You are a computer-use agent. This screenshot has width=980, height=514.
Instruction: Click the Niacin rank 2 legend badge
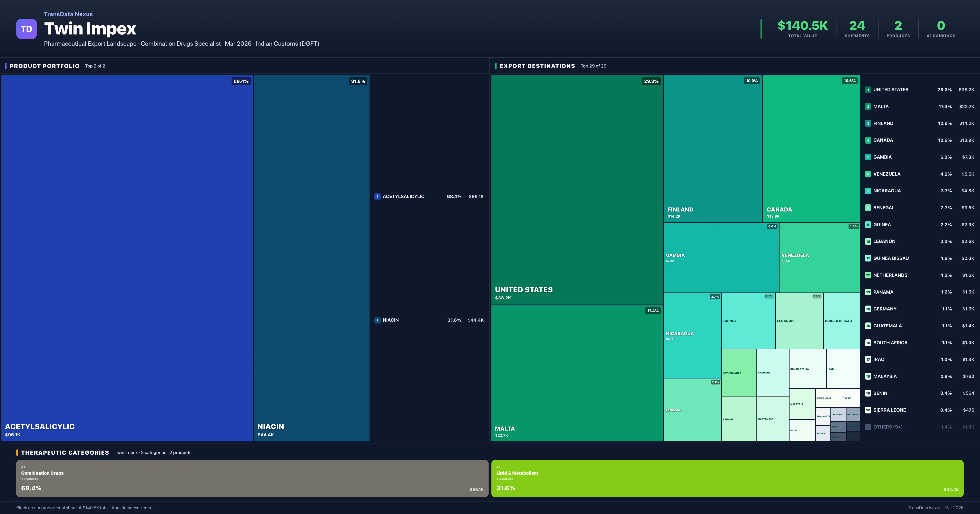(x=377, y=320)
